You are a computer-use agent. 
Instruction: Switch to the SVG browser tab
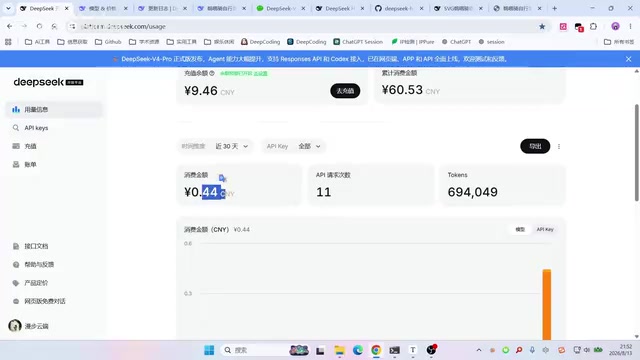coord(459,8)
